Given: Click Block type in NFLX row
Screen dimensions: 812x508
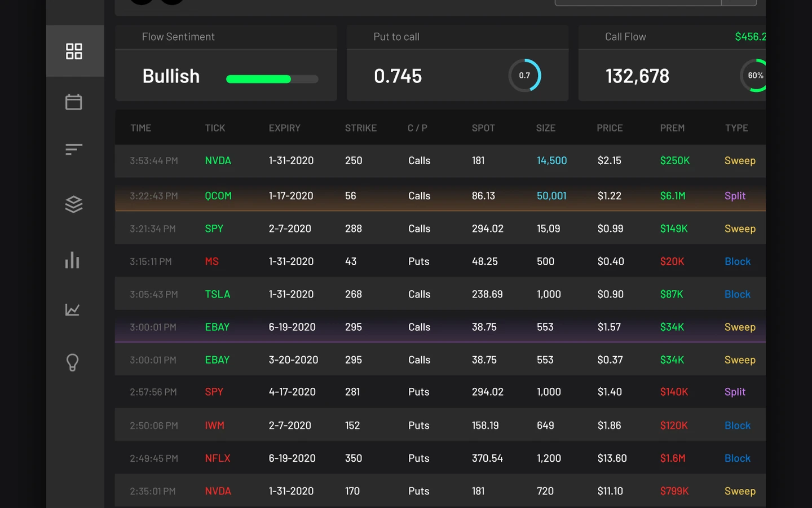Looking at the screenshot, I should 738,458.
